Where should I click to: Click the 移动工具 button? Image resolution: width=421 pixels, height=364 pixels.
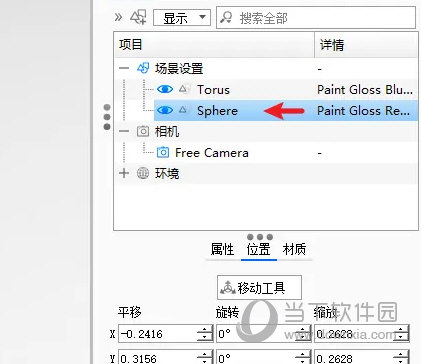[x=259, y=288]
